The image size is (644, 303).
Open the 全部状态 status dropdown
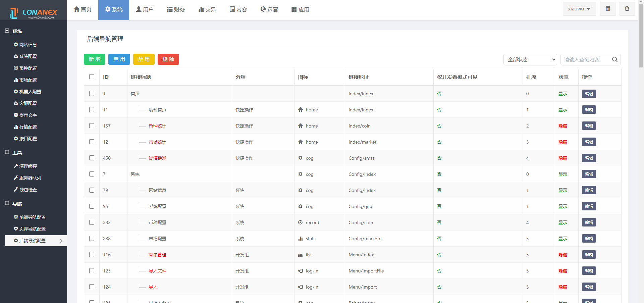pos(530,59)
